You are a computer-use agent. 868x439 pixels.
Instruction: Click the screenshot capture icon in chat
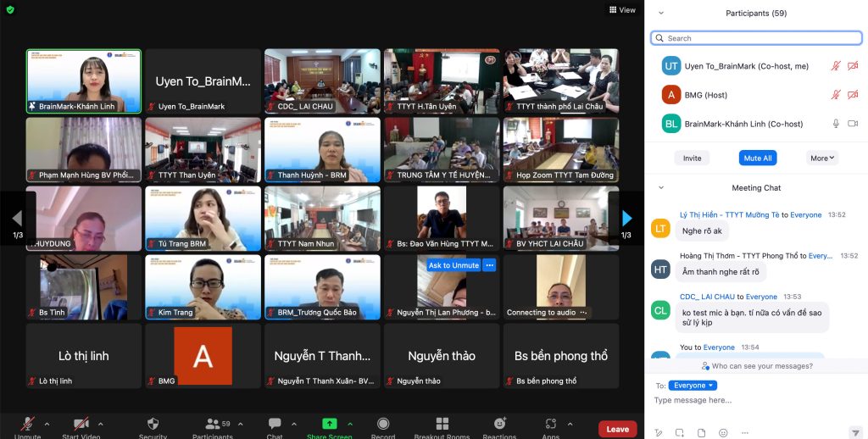pos(680,433)
